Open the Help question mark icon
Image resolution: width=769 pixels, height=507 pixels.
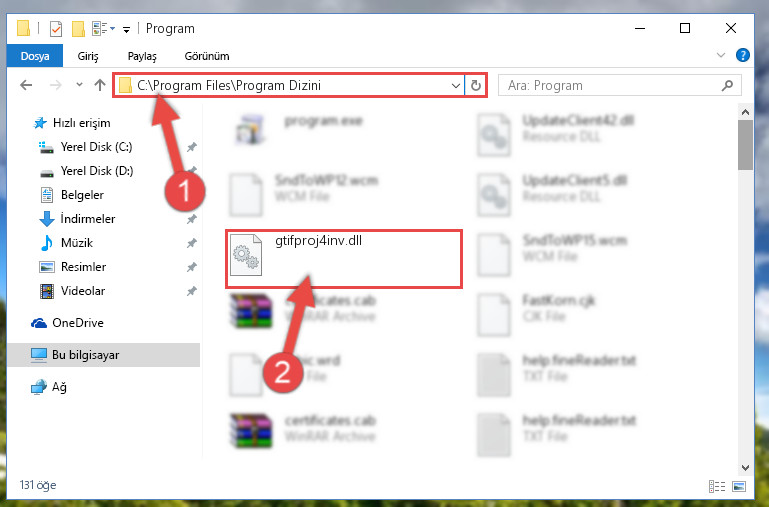743,55
